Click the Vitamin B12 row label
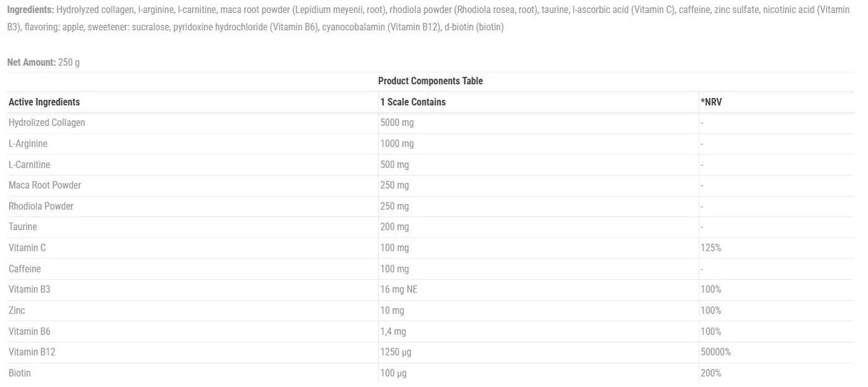The width and height of the screenshot is (868, 387). (31, 352)
